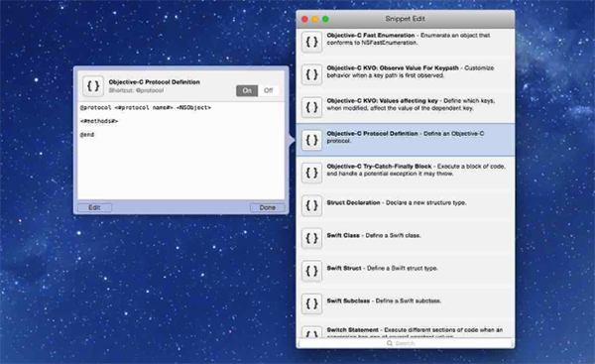Click the green zoom button on Snippet Edit
Screen dimensions: 595x364
tap(325, 19)
